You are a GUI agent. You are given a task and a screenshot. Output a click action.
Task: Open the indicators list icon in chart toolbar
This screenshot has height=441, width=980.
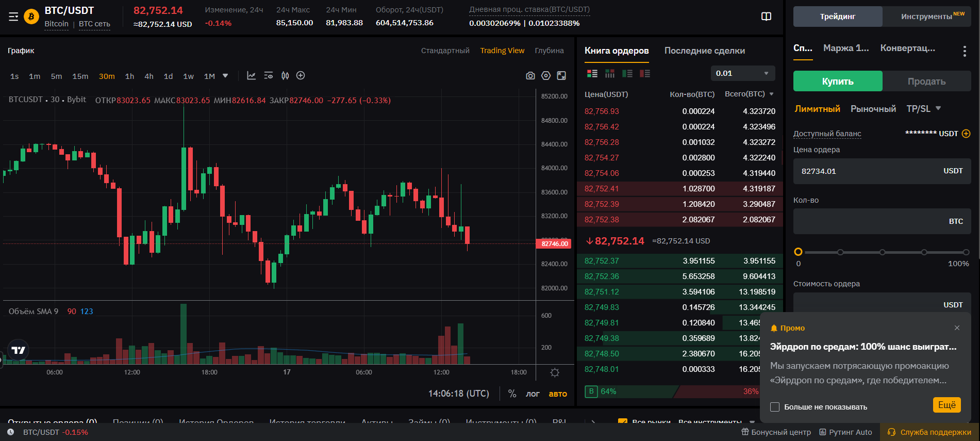268,76
